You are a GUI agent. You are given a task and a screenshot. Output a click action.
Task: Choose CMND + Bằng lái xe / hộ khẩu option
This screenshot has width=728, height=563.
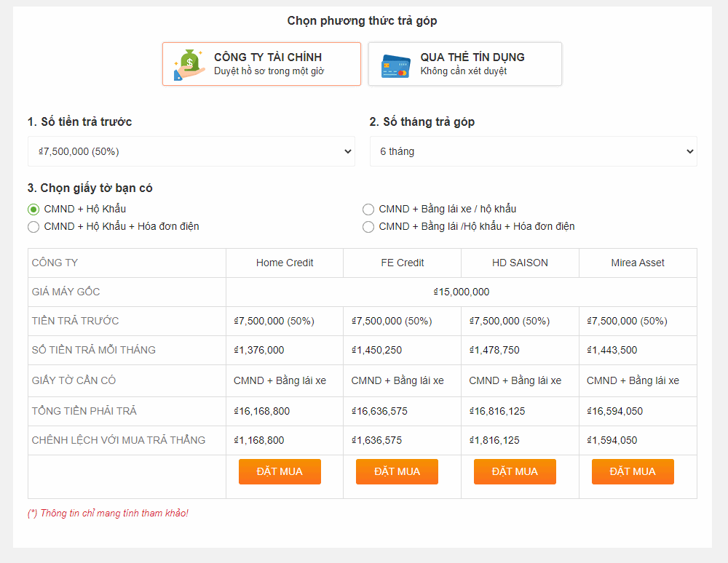coord(368,209)
